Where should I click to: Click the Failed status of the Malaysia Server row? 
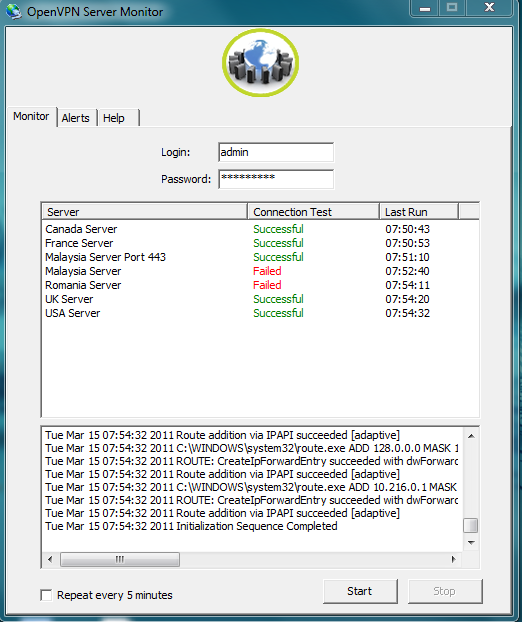267,271
